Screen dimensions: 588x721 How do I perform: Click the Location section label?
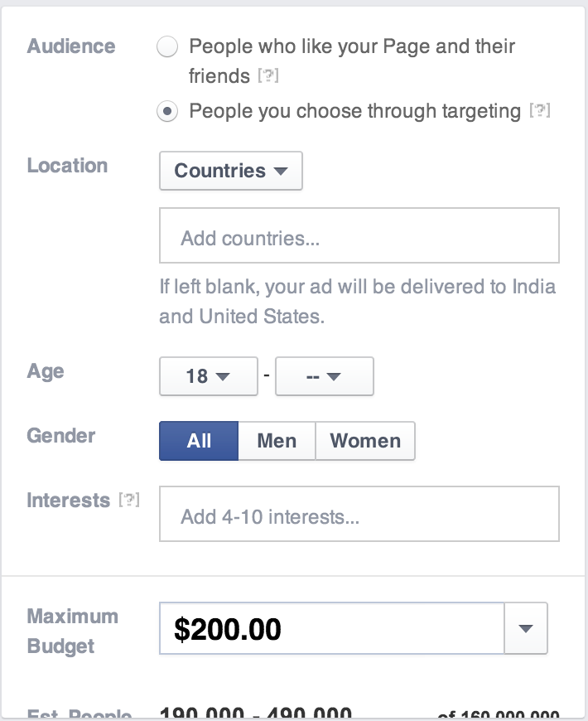(67, 167)
